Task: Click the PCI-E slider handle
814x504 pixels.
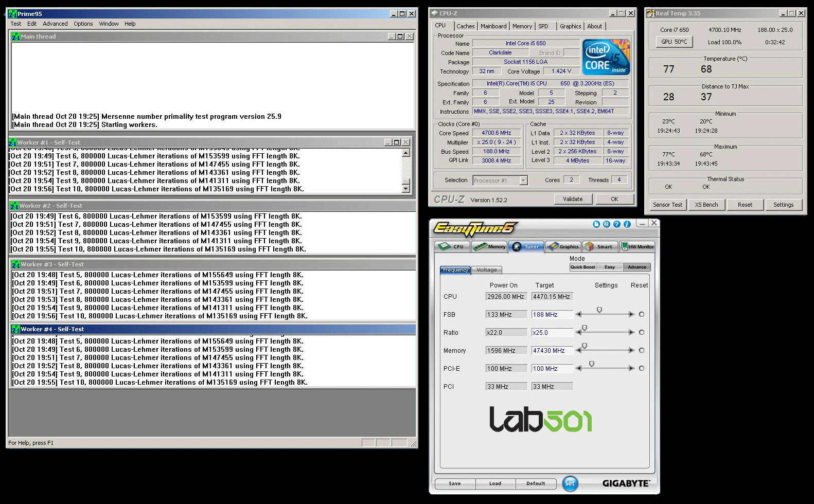Action: [x=592, y=364]
